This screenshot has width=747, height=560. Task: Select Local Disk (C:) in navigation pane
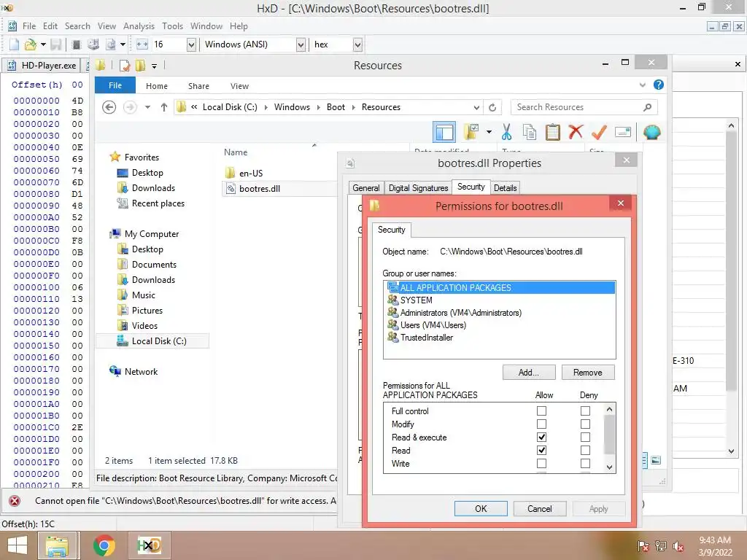(152, 341)
